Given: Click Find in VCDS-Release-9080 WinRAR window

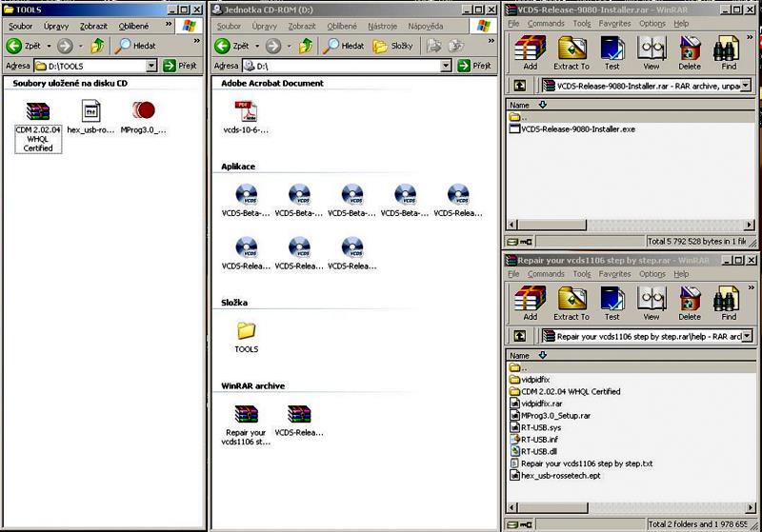Looking at the screenshot, I should point(728,53).
